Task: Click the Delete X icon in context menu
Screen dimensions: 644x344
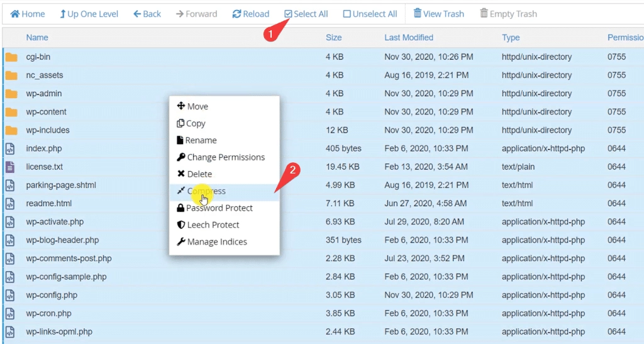Action: coord(180,174)
